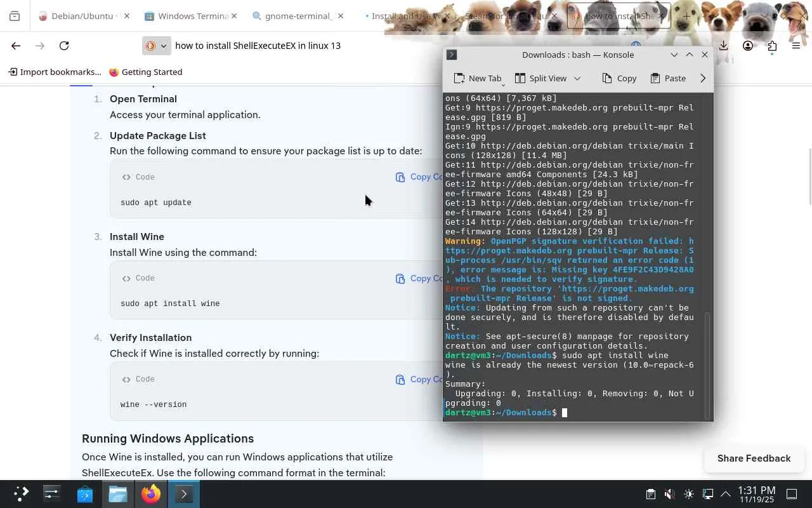Click the Konsole terminal scrollbar

pyautogui.click(x=709, y=364)
